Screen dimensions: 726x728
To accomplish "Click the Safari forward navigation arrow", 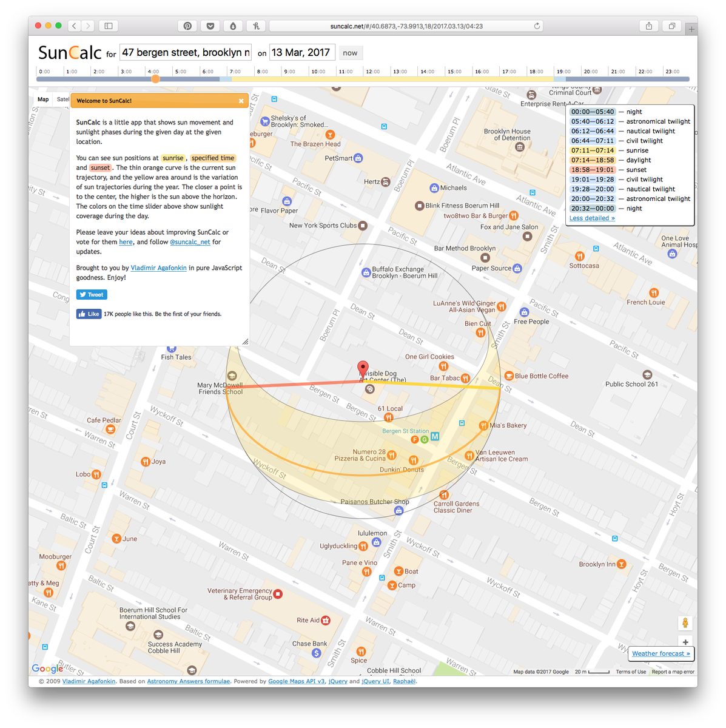I will point(89,26).
